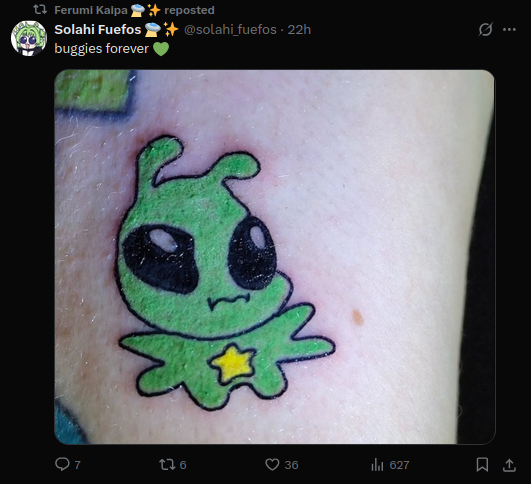Open the view analytics bar chart icon
Image resolution: width=531 pixels, height=484 pixels.
pos(378,464)
